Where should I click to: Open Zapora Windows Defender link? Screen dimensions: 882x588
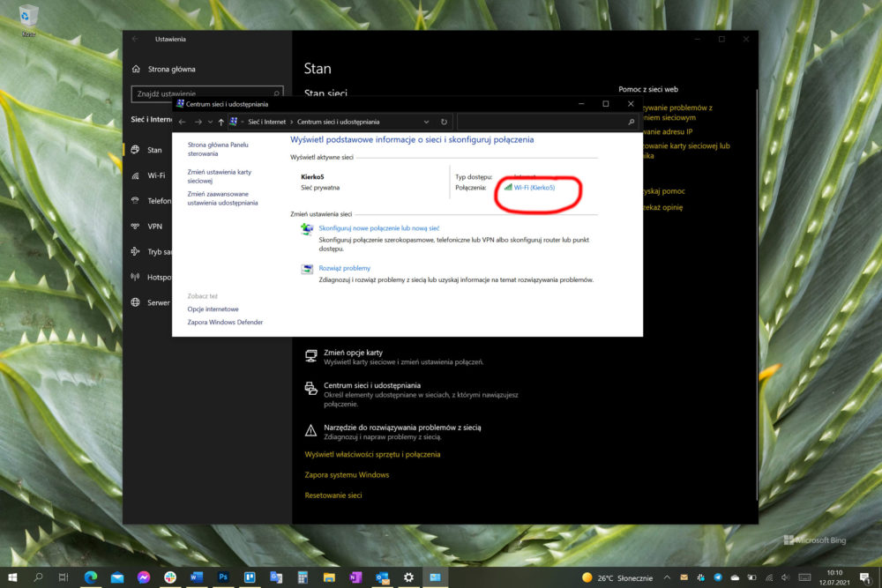click(x=225, y=322)
